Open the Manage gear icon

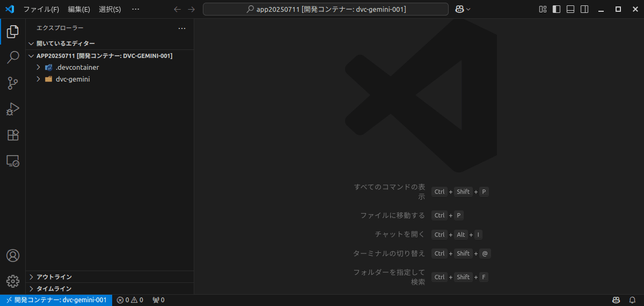point(13,281)
